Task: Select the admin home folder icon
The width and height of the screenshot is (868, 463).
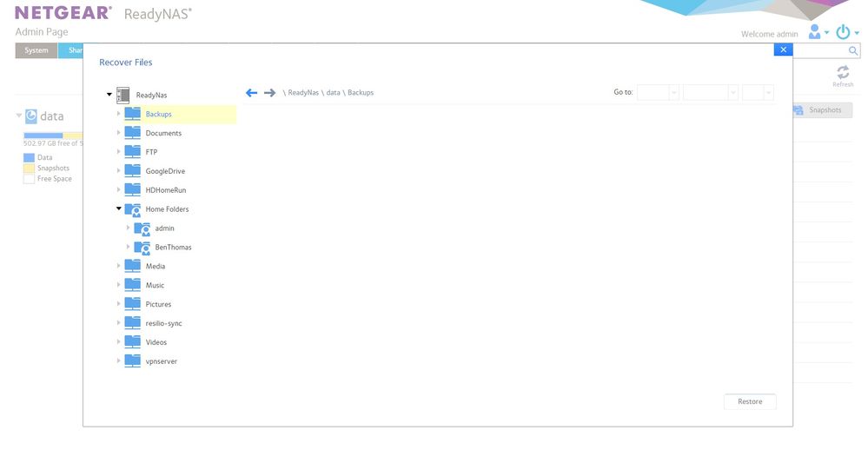Action: [x=142, y=228]
